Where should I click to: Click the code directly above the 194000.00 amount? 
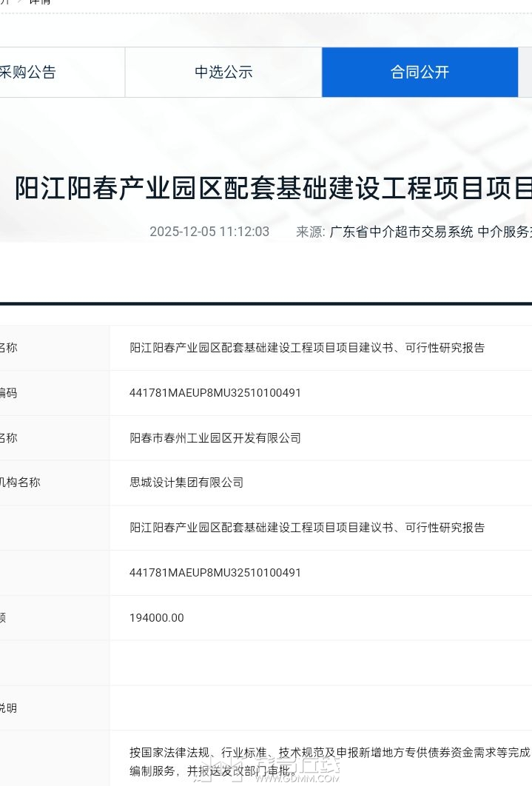pyautogui.click(x=215, y=573)
